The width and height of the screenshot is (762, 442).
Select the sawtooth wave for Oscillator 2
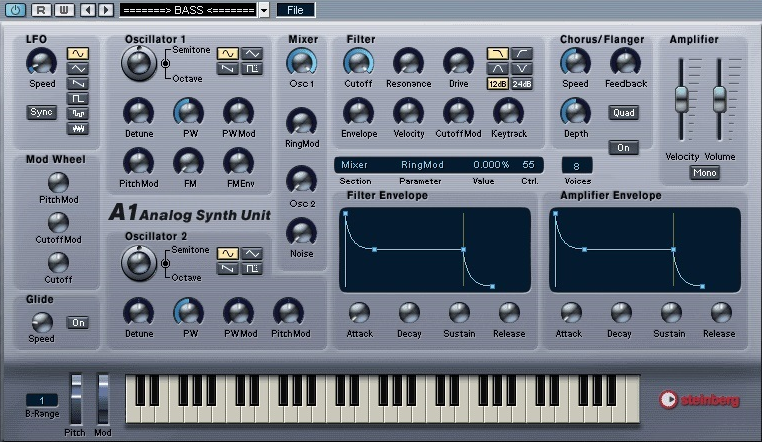[x=228, y=268]
